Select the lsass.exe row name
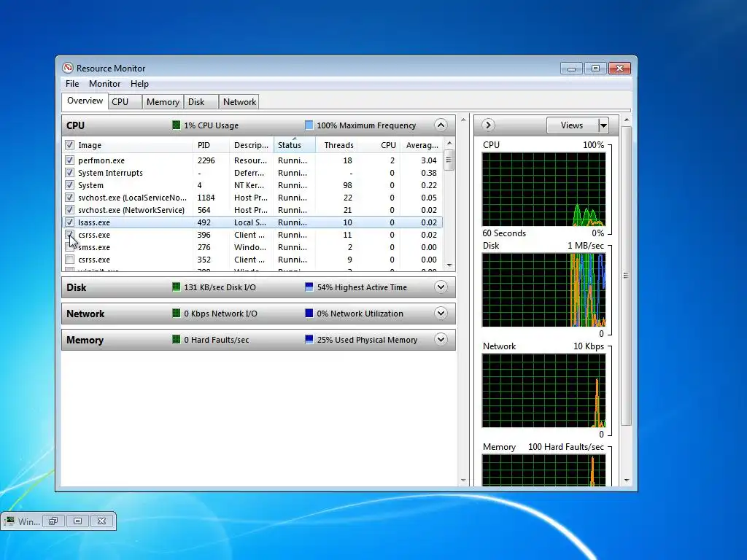 (x=94, y=222)
